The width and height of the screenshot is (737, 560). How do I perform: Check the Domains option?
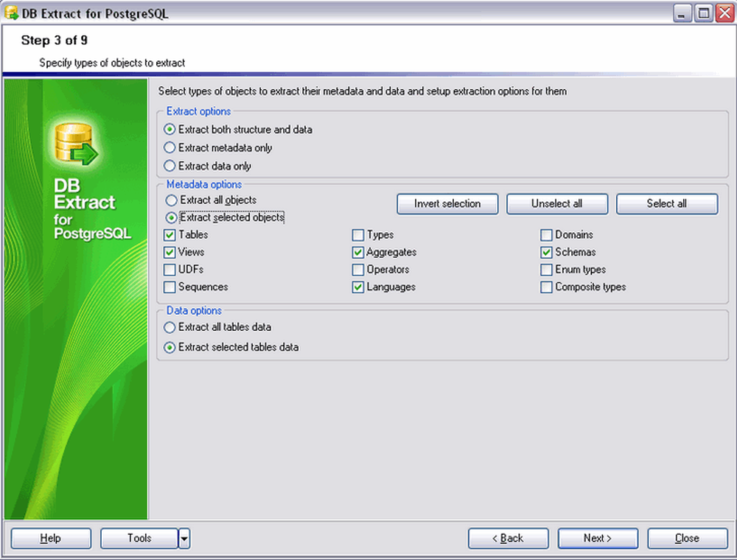tap(546, 234)
